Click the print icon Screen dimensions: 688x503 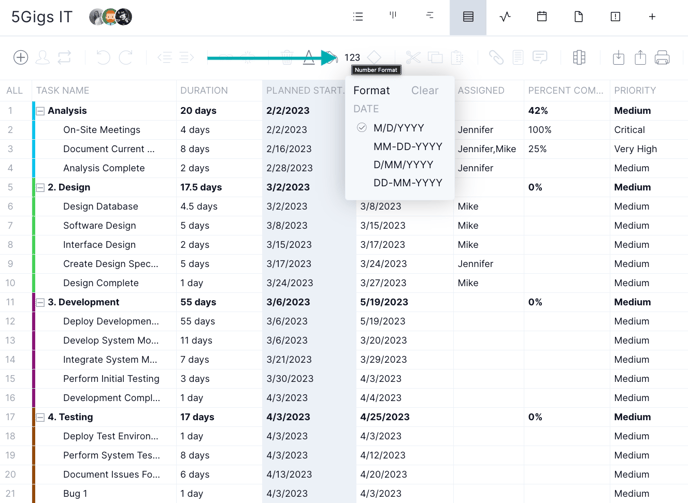tap(662, 57)
